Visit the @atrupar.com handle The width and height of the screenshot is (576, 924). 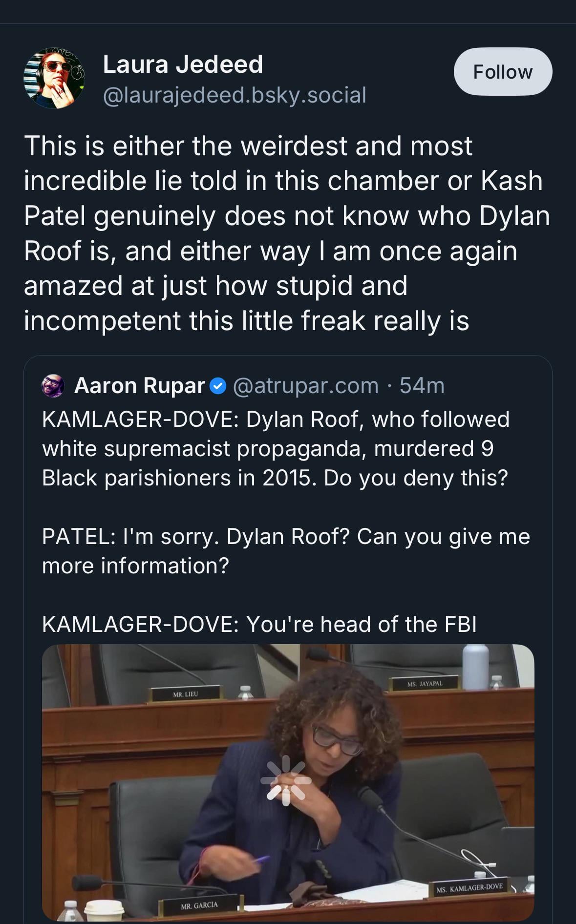(306, 386)
